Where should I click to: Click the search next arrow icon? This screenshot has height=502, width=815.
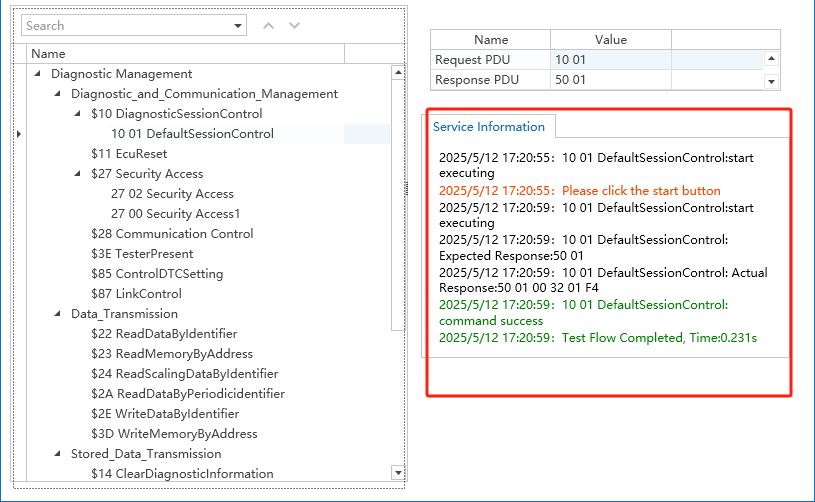pos(294,26)
